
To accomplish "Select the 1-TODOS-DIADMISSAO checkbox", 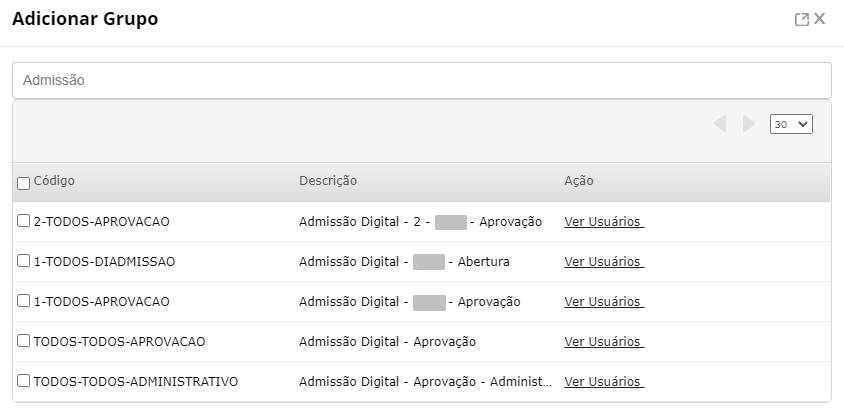I will click(x=23, y=261).
